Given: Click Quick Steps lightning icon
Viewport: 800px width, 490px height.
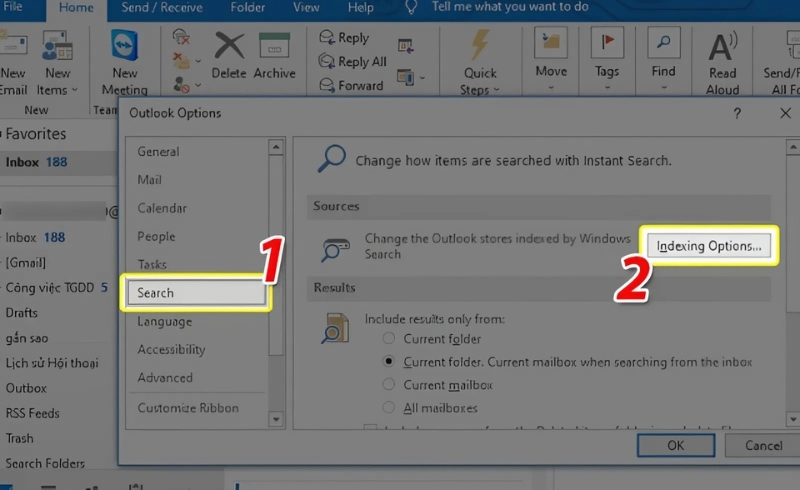Looking at the screenshot, I should pyautogui.click(x=480, y=46).
